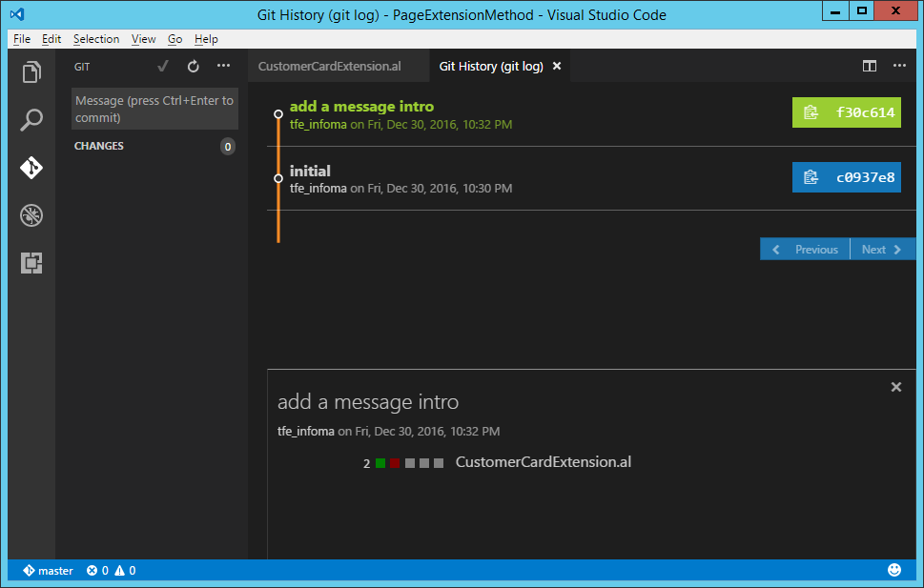
Task: Collapse the CHANGES section
Action: (x=99, y=146)
